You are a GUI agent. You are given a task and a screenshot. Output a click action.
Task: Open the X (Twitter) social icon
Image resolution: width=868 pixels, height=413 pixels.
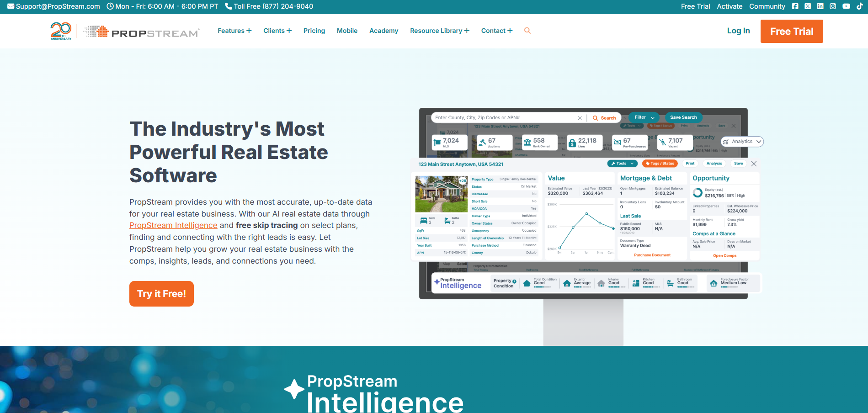tap(808, 6)
